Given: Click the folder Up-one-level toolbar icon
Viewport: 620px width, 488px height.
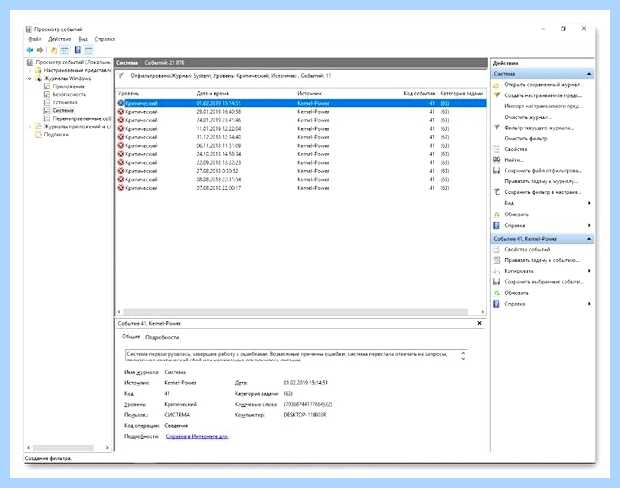Looking at the screenshot, I should coord(54,50).
